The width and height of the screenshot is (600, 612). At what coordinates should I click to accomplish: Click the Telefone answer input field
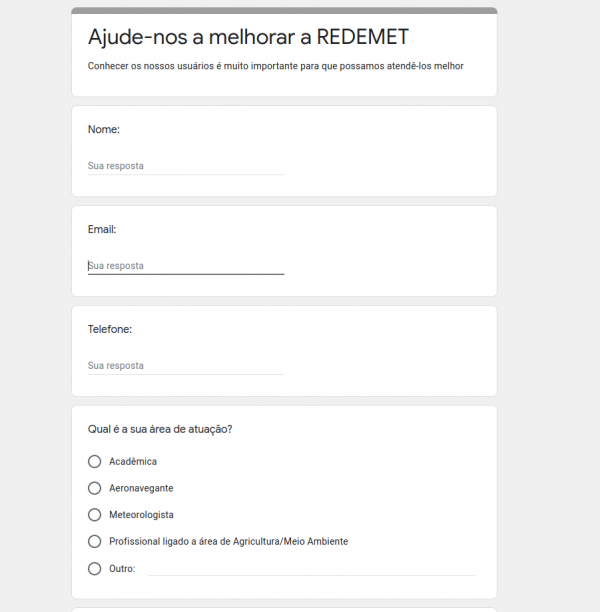click(x=185, y=366)
